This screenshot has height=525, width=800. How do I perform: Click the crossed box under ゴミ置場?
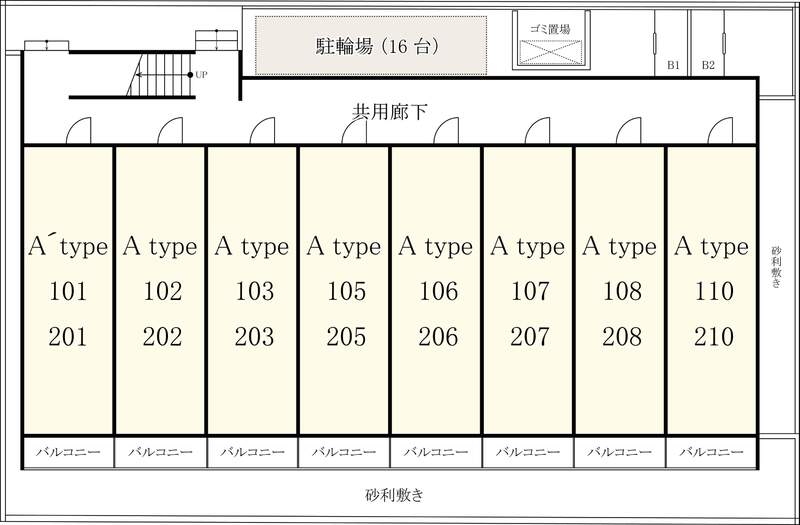[551, 53]
